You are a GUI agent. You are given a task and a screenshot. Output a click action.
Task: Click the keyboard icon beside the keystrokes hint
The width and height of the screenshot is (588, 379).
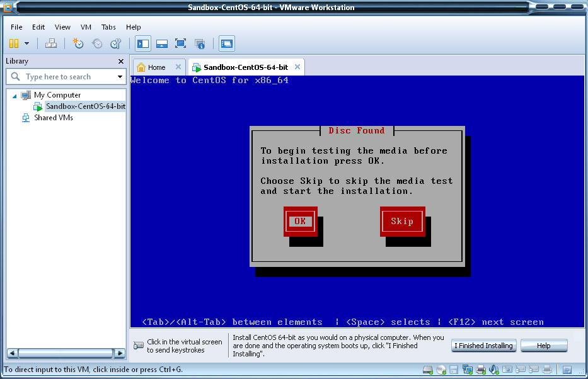pos(139,345)
